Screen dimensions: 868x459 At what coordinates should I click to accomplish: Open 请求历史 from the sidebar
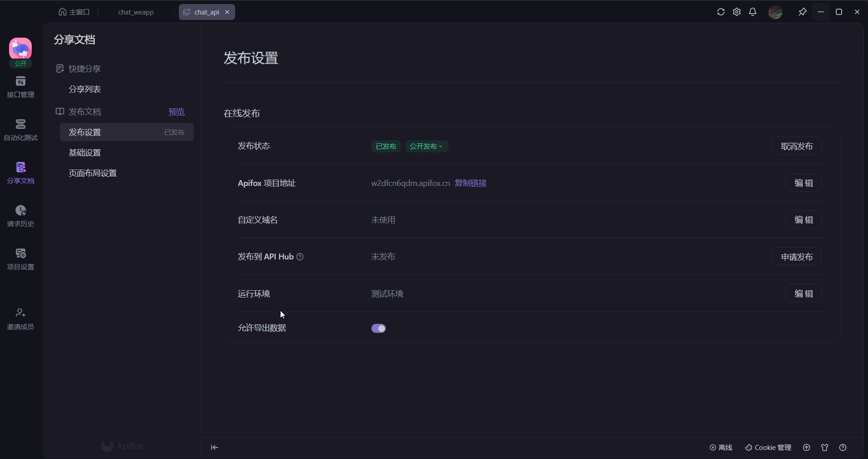pos(20,216)
